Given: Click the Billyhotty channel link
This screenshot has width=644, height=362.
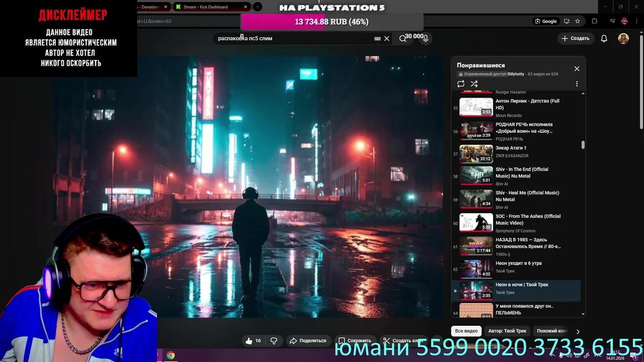Looking at the screenshot, I should pyautogui.click(x=516, y=74).
